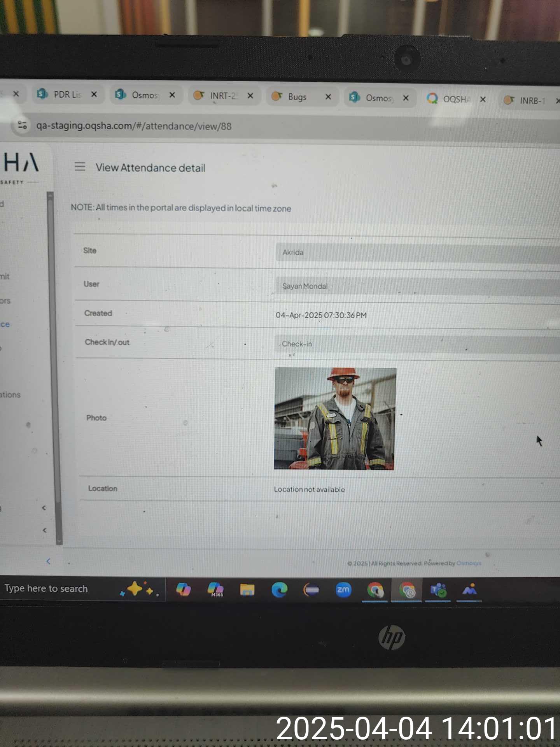Collapse the sidebar with bottom blue chevron

tap(48, 561)
